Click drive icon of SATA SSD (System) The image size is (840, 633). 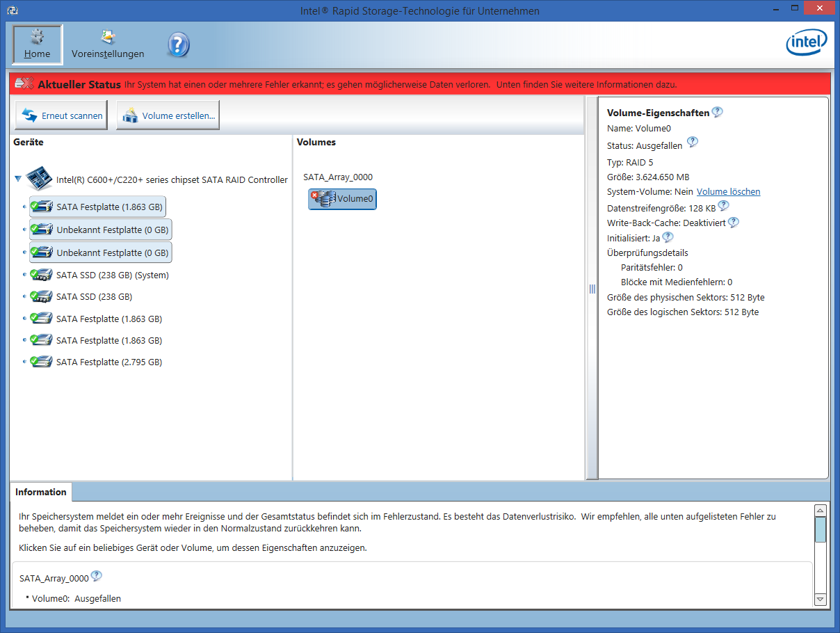(x=42, y=275)
